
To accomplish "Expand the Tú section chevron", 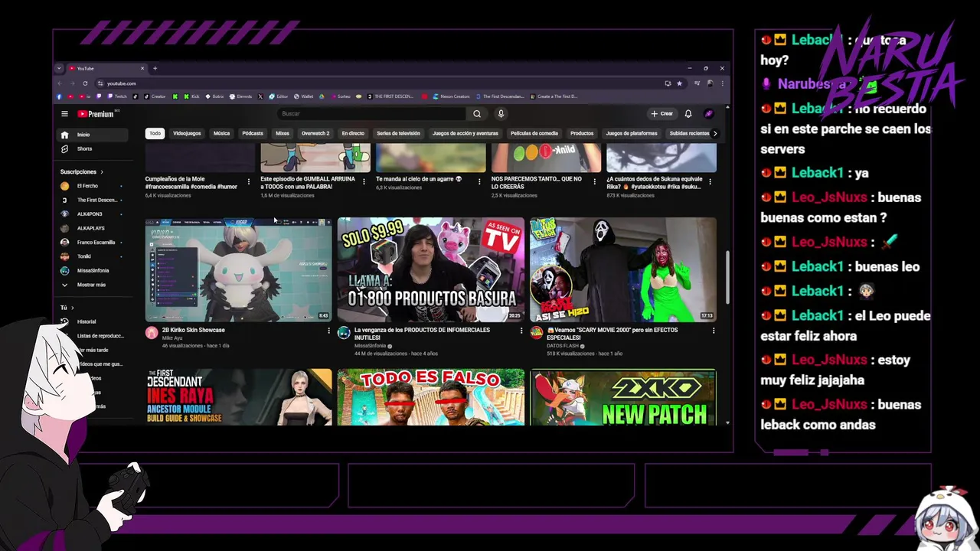I will click(72, 308).
